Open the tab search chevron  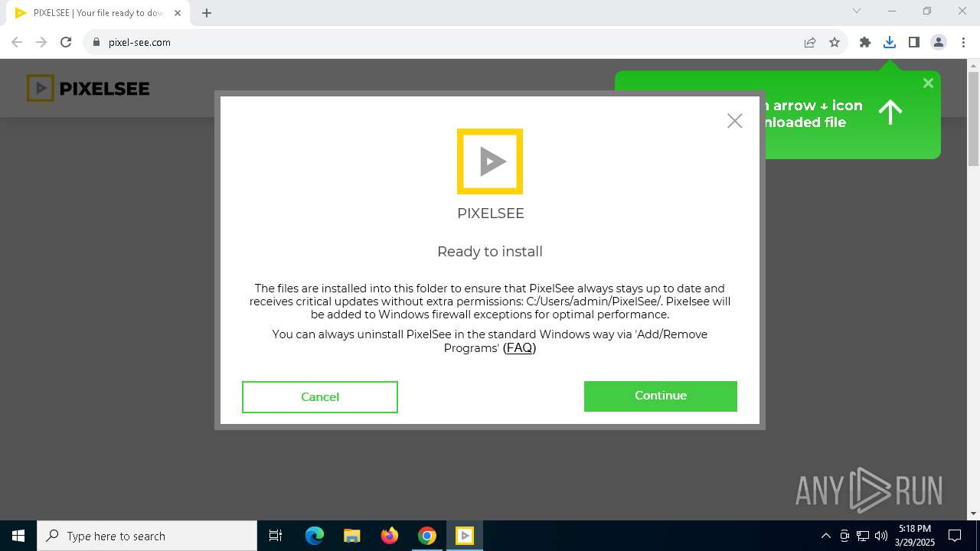(x=857, y=11)
